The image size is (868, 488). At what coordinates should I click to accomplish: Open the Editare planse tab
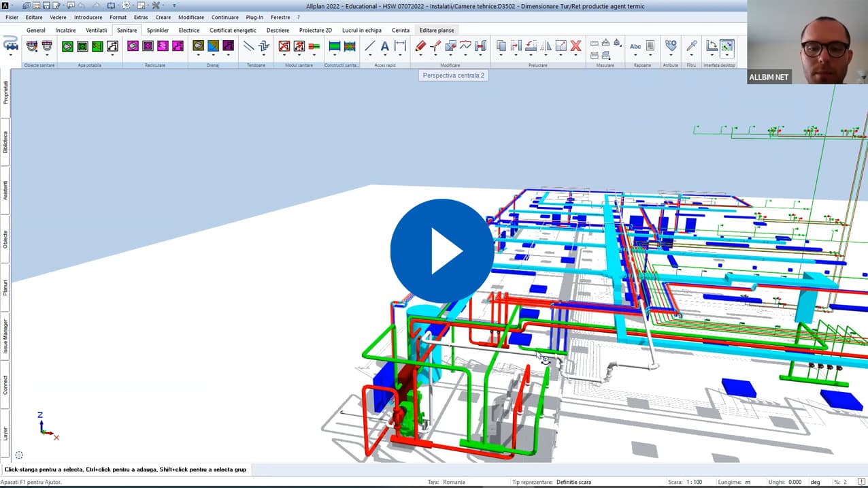(x=437, y=30)
